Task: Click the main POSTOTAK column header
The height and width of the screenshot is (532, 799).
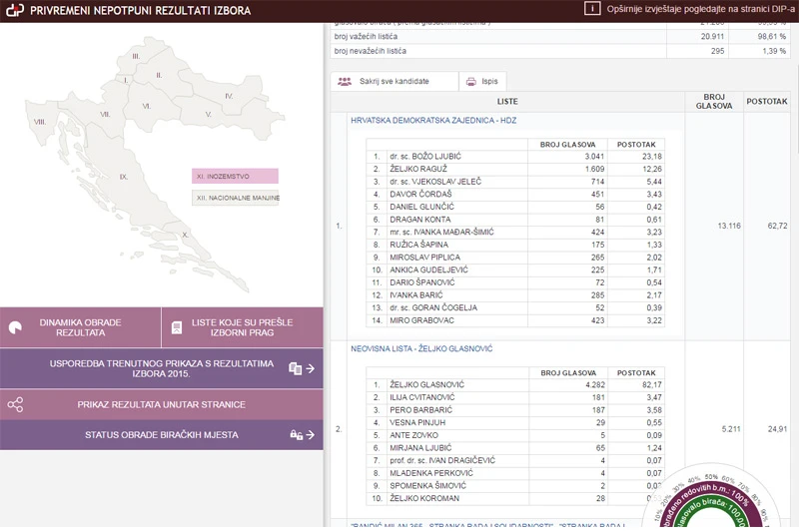Action: (767, 101)
